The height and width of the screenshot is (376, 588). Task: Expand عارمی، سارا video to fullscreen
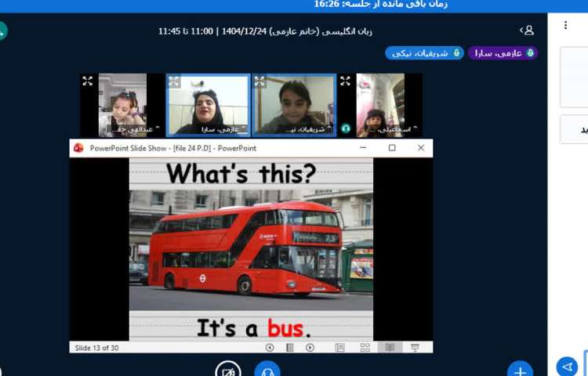coord(174,81)
